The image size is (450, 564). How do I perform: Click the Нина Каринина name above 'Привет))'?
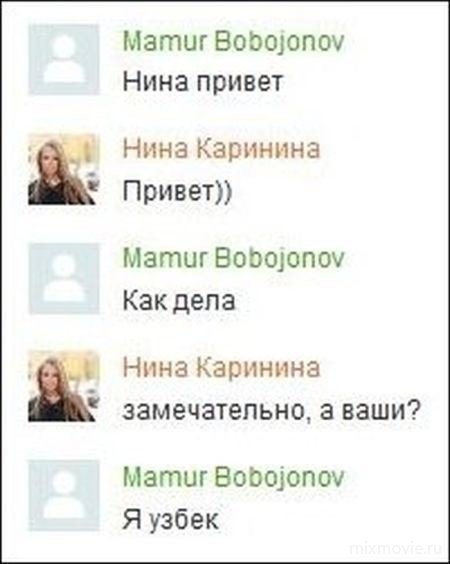coord(221,149)
